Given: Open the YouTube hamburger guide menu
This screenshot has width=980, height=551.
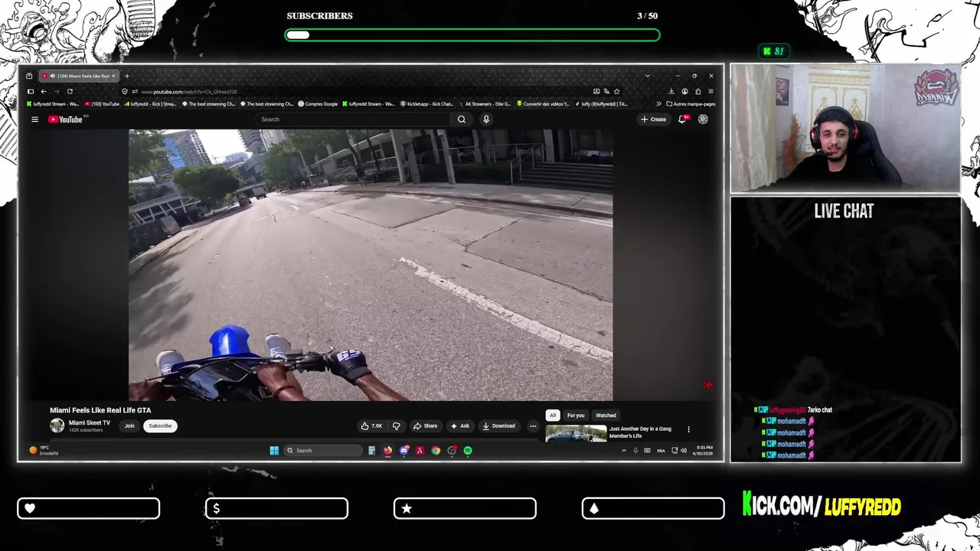Looking at the screenshot, I should pyautogui.click(x=34, y=119).
